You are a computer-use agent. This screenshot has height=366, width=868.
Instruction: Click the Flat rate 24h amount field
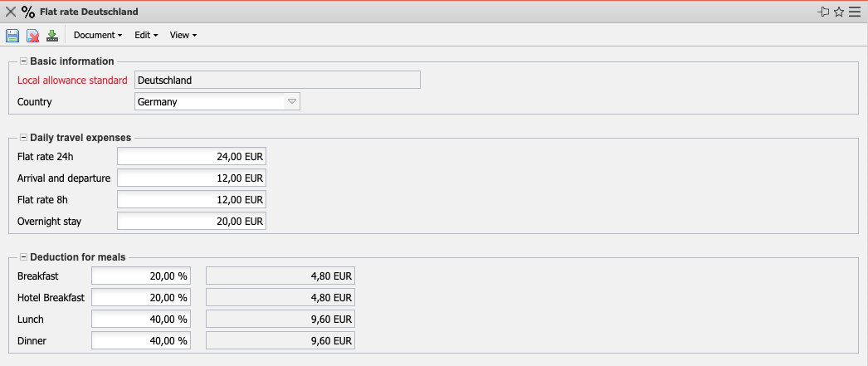192,157
